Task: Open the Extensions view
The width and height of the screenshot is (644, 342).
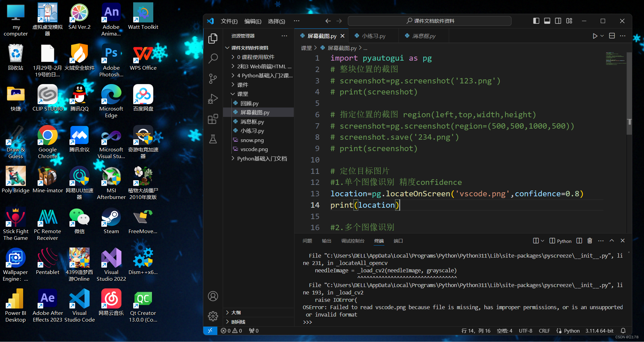Action: [213, 119]
